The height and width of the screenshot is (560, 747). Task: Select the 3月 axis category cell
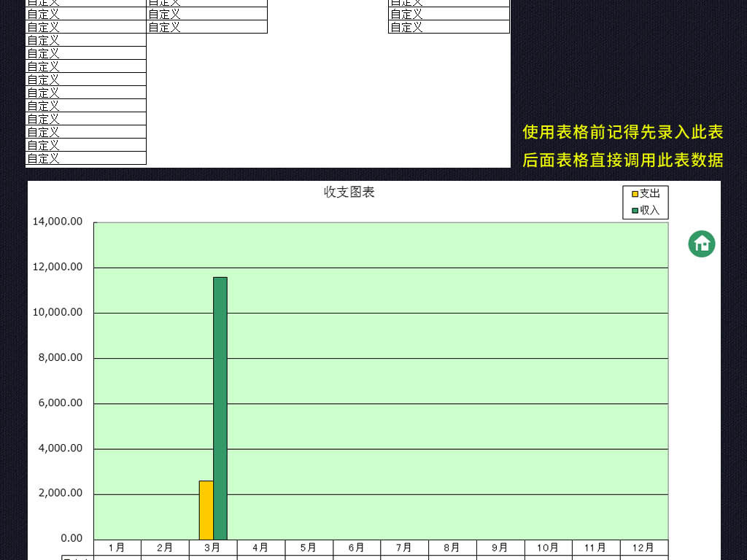tap(213, 548)
